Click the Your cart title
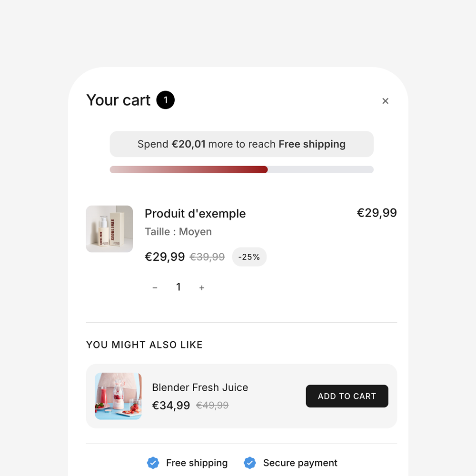Screen dimensions: 476x476 [118, 100]
